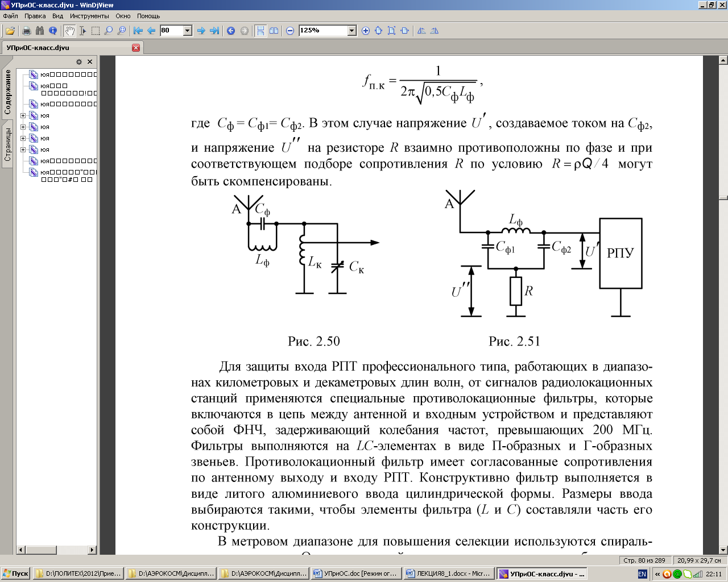This screenshot has width=728, height=582.
Task: Click the Print document icon
Action: (26, 31)
